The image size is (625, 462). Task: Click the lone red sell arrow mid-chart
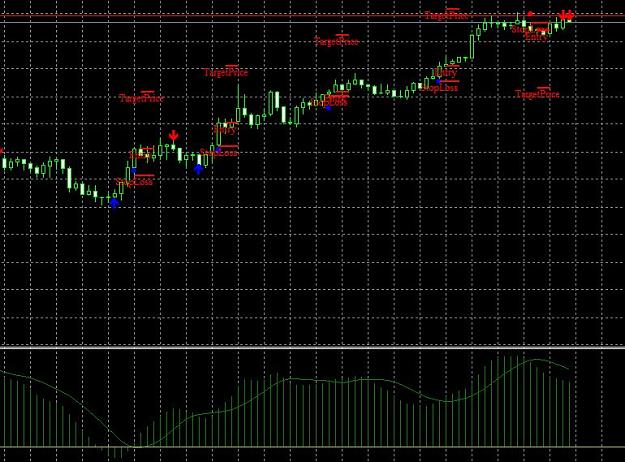(173, 136)
